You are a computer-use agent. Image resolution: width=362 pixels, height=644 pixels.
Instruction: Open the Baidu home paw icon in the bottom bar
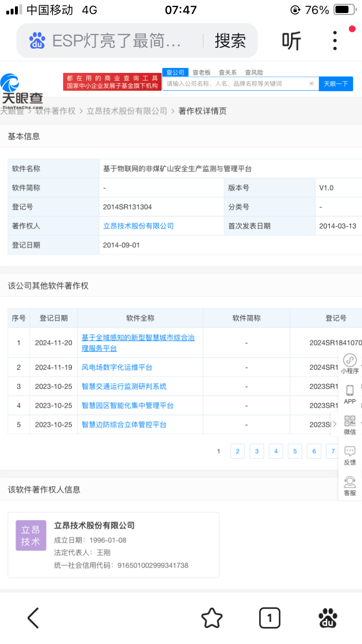328,618
